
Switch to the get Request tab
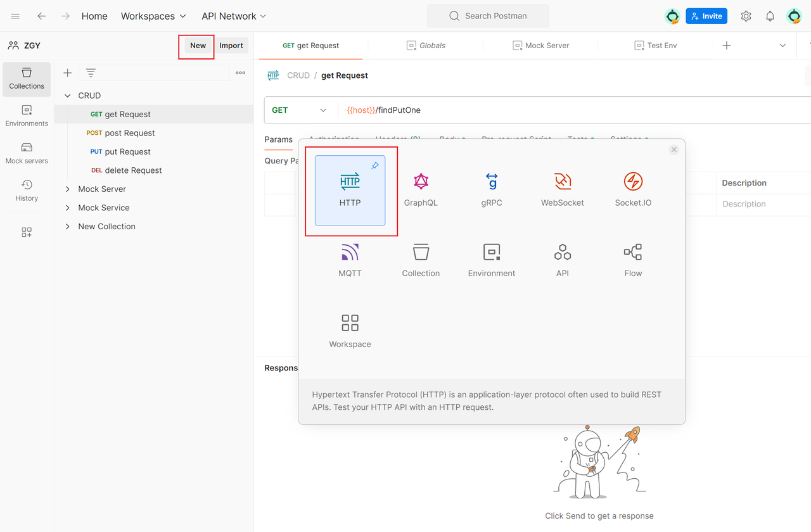pos(310,46)
